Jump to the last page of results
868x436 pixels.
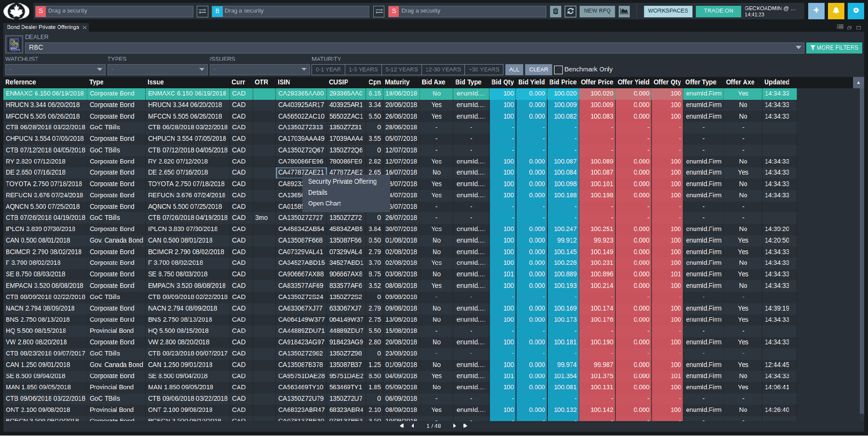465,426
